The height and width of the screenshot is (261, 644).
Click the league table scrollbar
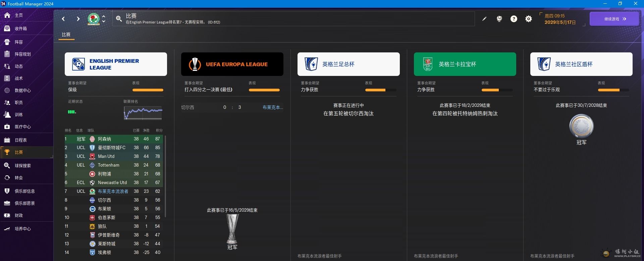point(165,176)
